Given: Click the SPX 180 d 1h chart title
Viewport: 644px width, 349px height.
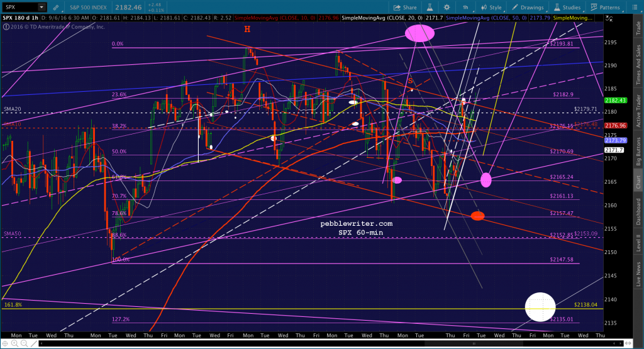Looking at the screenshot, I should (21, 18).
